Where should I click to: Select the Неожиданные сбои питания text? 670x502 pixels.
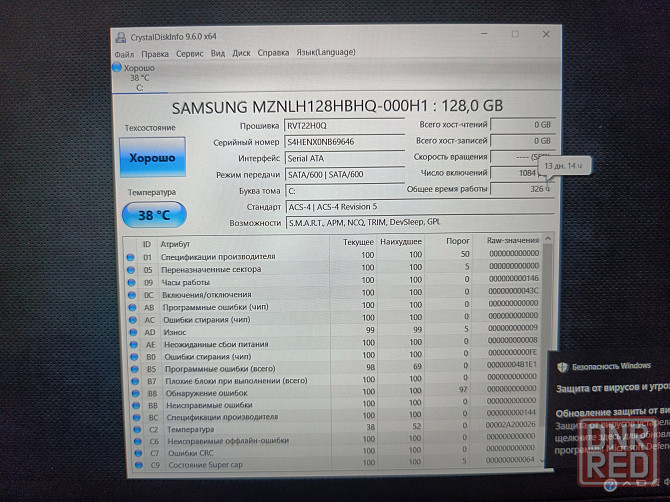[216, 344]
